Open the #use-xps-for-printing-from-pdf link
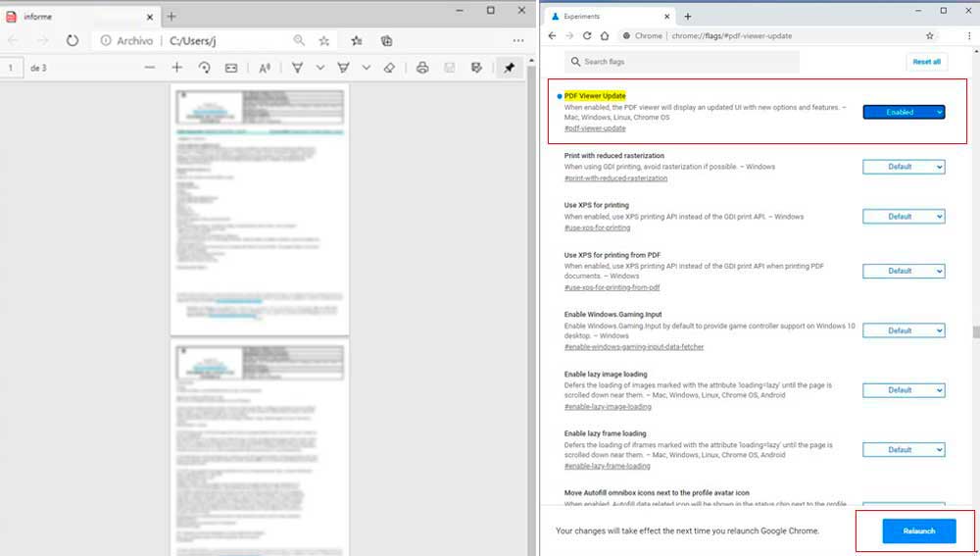 612,287
